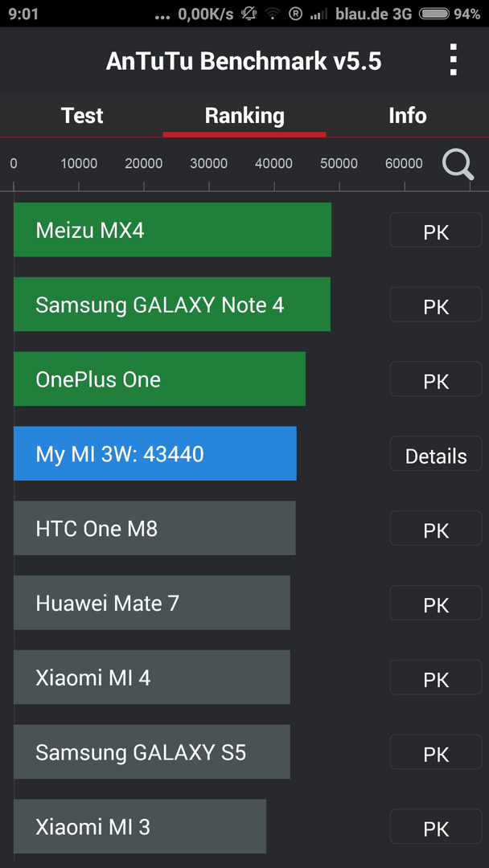Viewport: 489px width, 868px height.
Task: Tap the muted notification bell icon
Action: 249,14
